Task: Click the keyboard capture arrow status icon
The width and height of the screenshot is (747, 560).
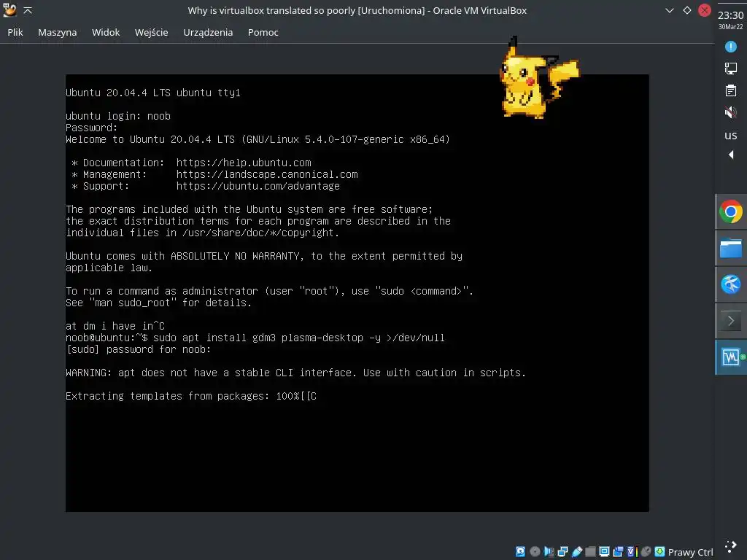Action: pos(659,551)
